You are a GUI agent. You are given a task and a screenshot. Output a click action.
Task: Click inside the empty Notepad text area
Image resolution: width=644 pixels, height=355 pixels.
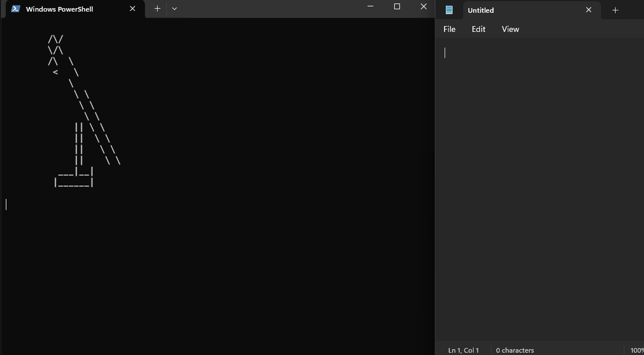tap(539, 174)
